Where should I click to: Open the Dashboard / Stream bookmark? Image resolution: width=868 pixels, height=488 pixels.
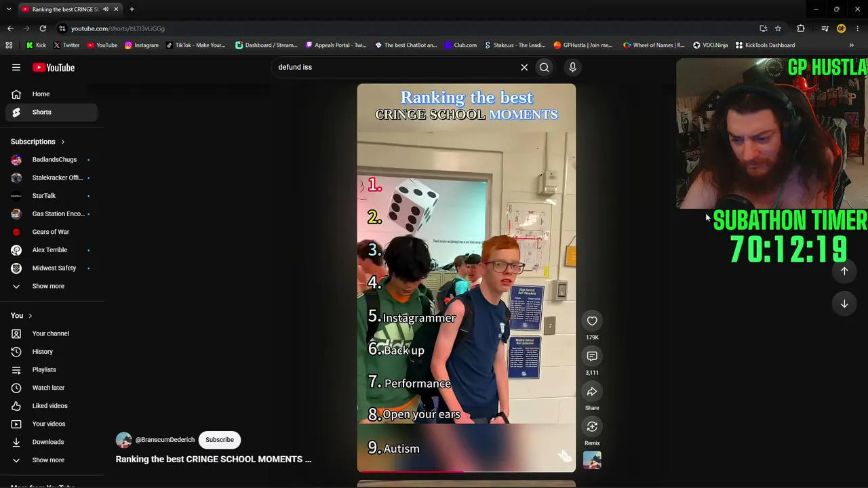point(266,45)
